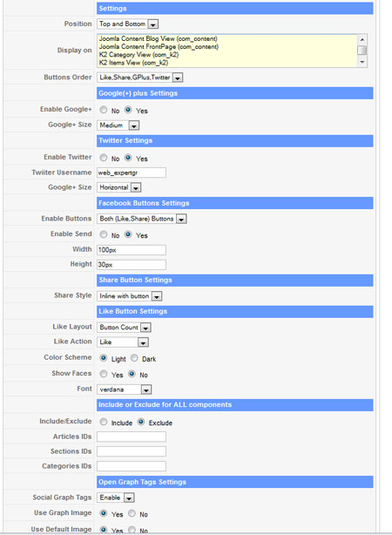Choose Dark color scheme
Image resolution: width=392 pixels, height=535 pixels.
[134, 358]
